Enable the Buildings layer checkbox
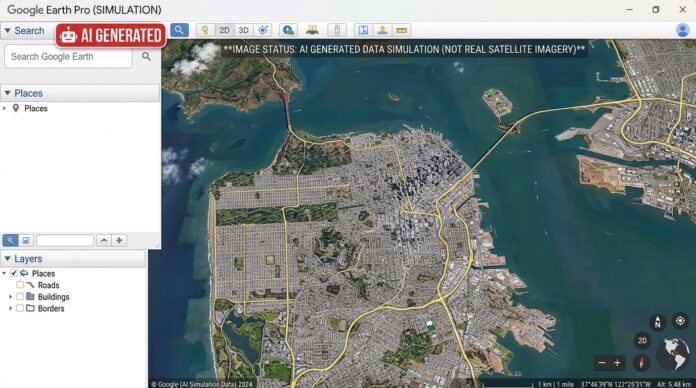This screenshot has width=696, height=388. tap(20, 297)
